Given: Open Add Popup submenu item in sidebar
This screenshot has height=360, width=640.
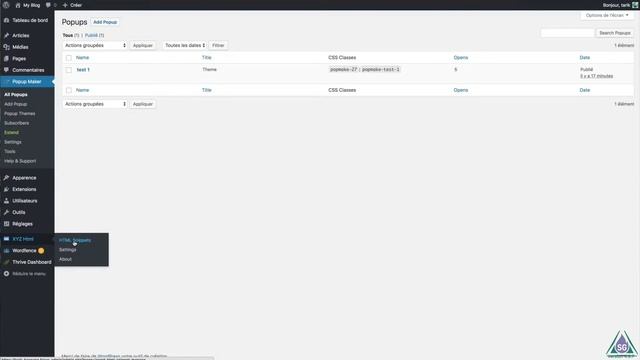Looking at the screenshot, I should (x=16, y=104).
